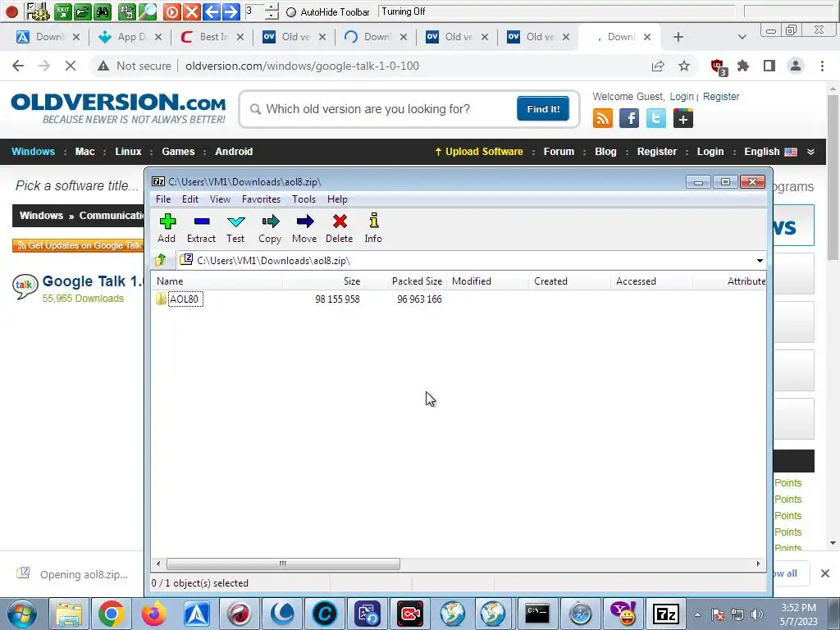Open the Info tool in 7-Zip
The height and width of the screenshot is (630, 840).
tap(374, 221)
